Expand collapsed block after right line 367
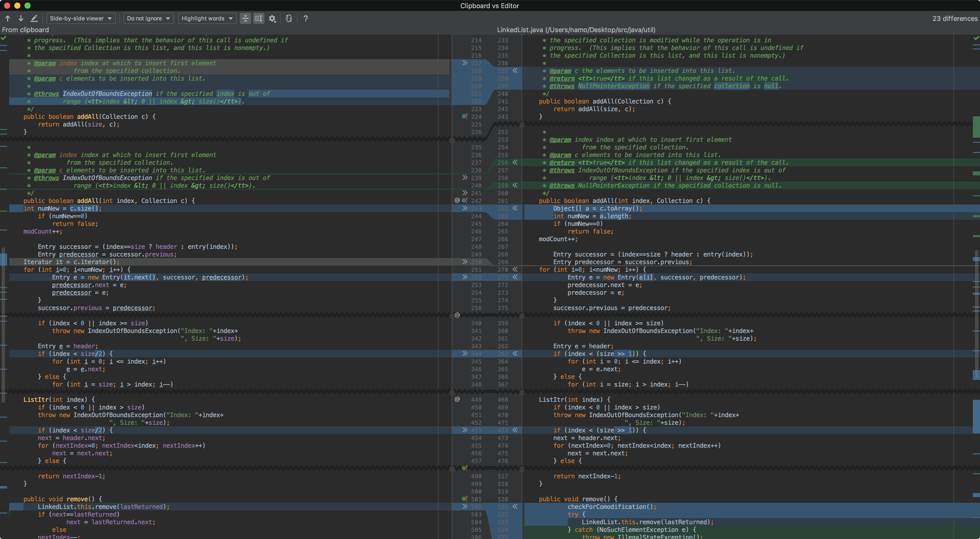The image size is (980, 539). pos(522,392)
